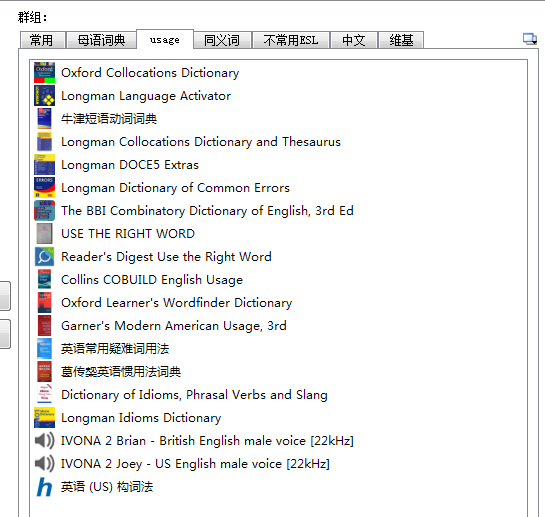Select Oxford Collocations Dictionary entry

278,73
